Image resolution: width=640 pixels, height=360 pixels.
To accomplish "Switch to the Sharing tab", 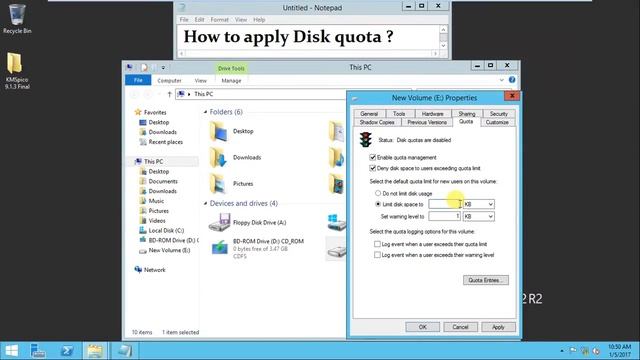I will coord(467,114).
